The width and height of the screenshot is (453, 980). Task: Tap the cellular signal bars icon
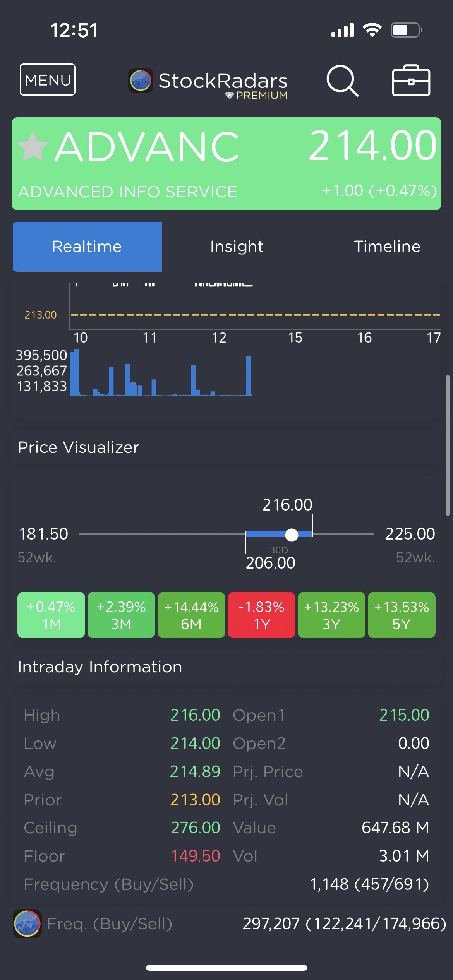(343, 30)
